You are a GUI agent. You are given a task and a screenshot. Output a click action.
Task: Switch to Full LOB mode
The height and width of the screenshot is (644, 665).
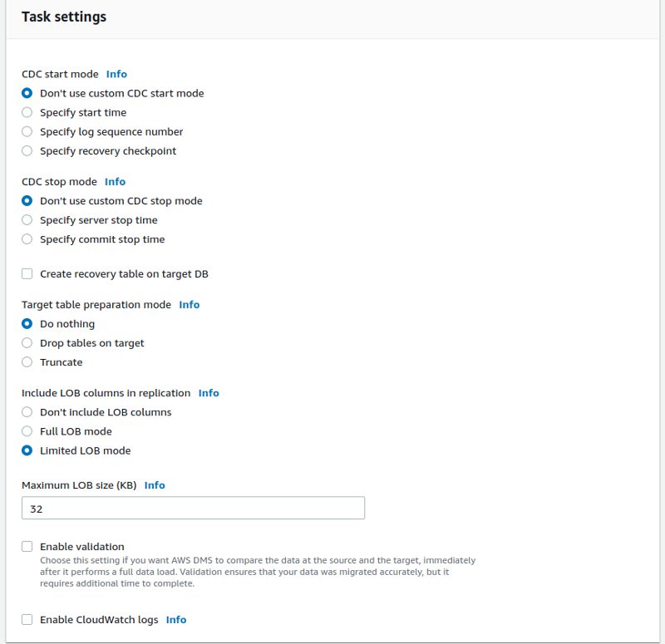tap(27, 431)
